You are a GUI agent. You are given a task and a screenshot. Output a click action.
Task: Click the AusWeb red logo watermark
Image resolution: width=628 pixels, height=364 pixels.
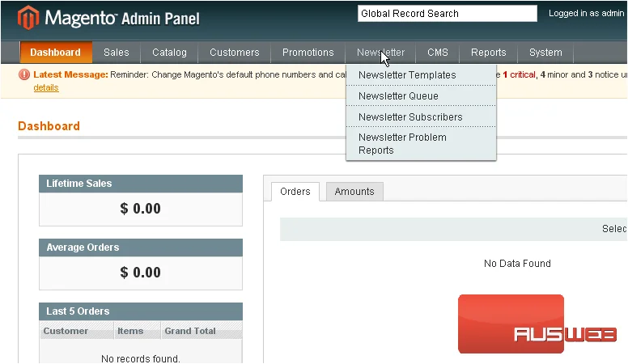pos(538,324)
